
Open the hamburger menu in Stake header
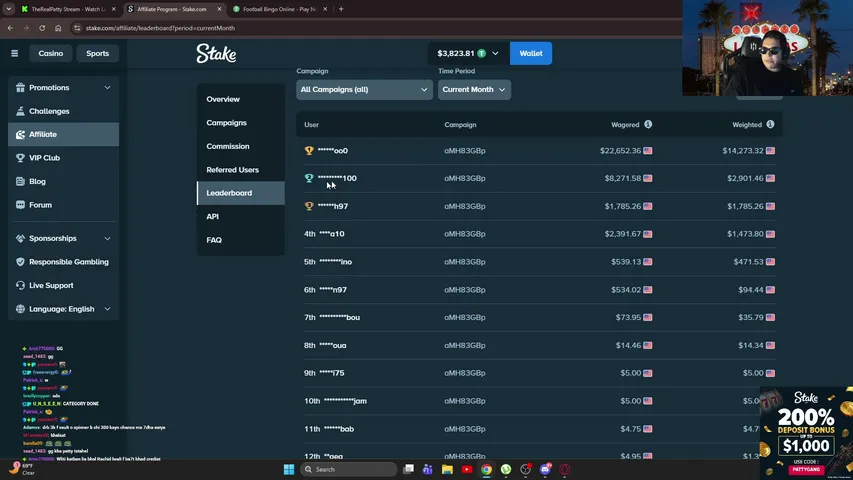tap(15, 53)
